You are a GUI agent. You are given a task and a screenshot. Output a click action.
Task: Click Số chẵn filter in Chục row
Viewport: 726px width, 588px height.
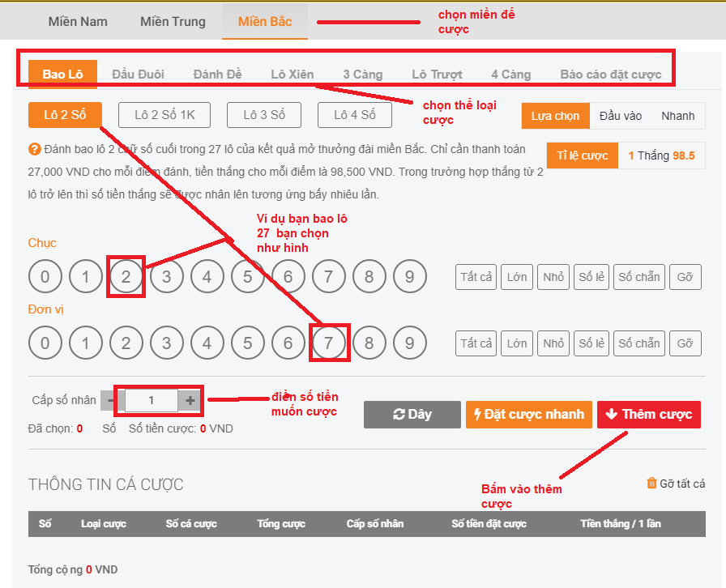click(x=639, y=277)
